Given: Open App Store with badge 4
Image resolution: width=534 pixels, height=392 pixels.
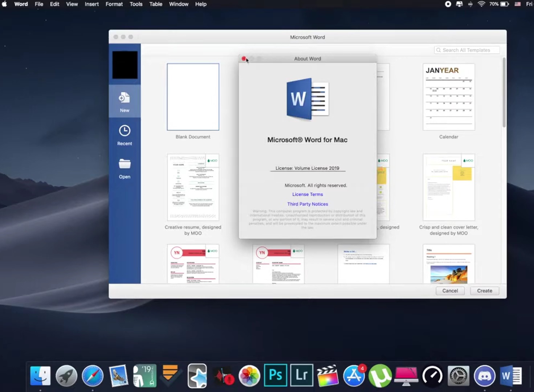Looking at the screenshot, I should (x=354, y=376).
